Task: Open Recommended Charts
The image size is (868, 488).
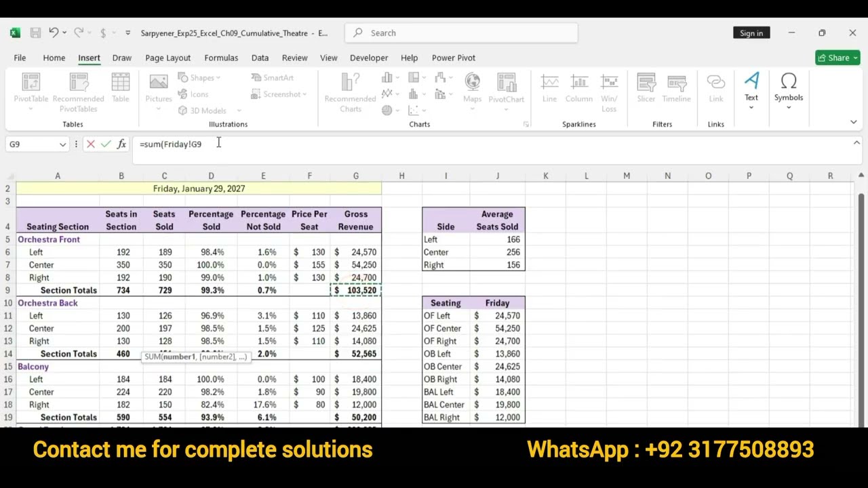Action: [x=351, y=93]
